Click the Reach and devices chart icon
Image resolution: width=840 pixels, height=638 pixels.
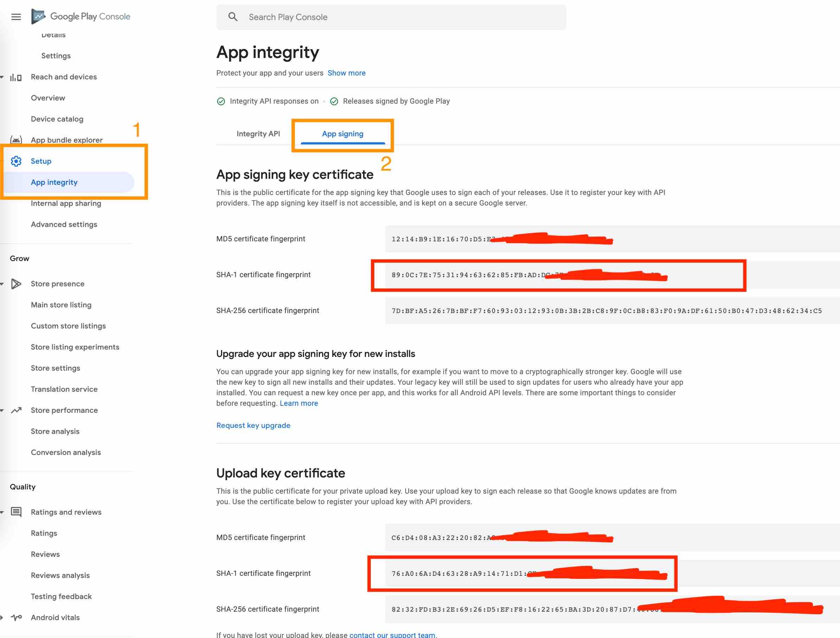(x=16, y=77)
